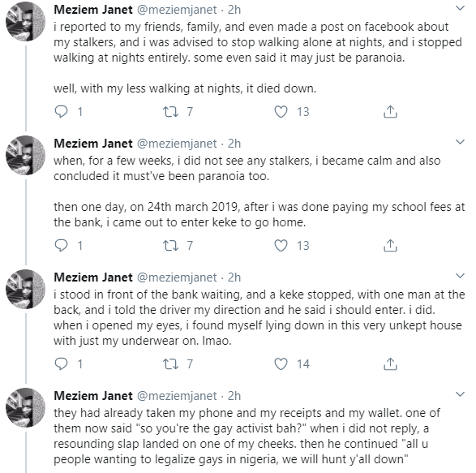The width and height of the screenshot is (476, 473).
Task: Share the tweet about the unkept house
Action: [x=390, y=363]
